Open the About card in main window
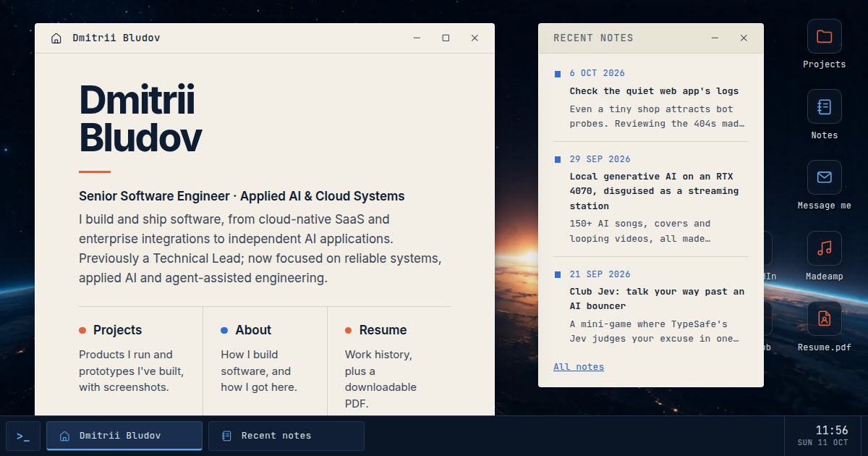The height and width of the screenshot is (456, 868). pyautogui.click(x=265, y=360)
